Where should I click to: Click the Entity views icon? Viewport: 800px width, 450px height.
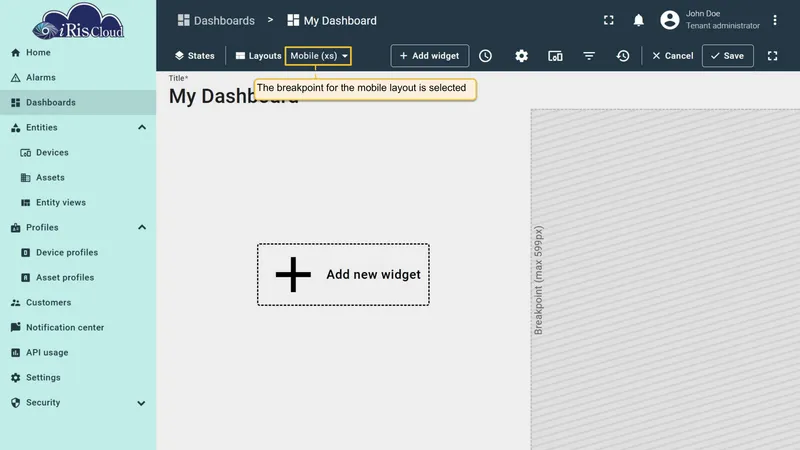(x=26, y=203)
